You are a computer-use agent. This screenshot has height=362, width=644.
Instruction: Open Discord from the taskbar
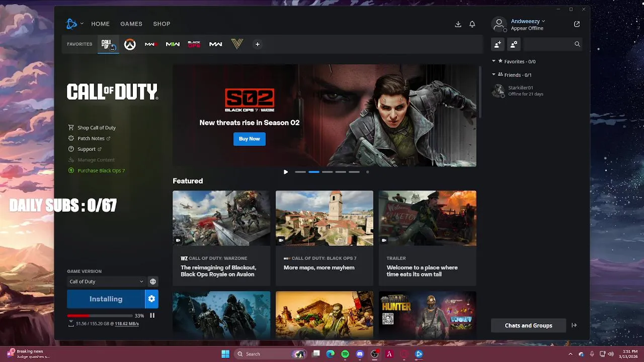click(360, 354)
